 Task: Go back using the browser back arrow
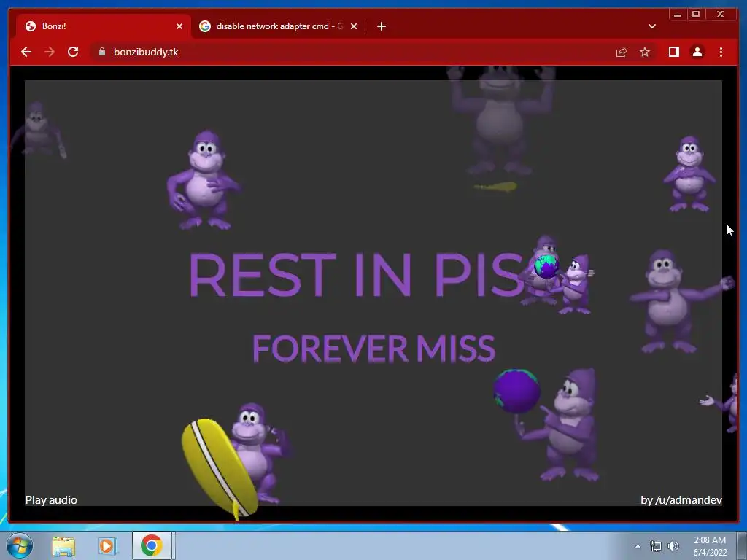[x=26, y=52]
